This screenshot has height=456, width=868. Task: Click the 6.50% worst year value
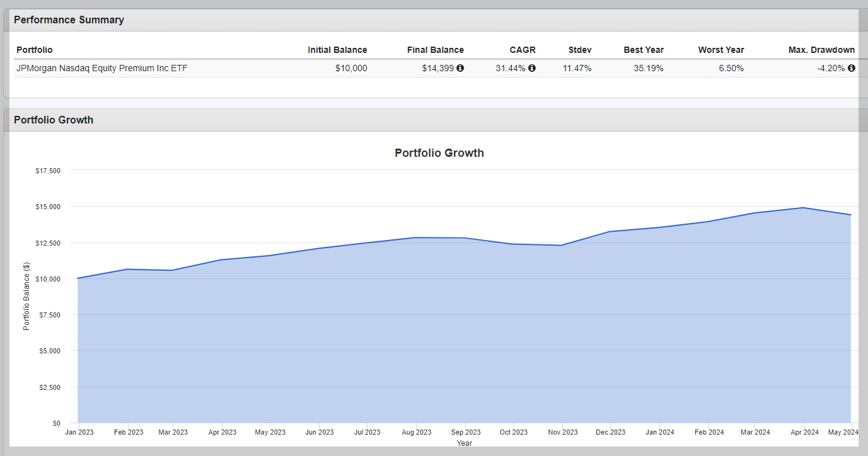[x=731, y=68]
